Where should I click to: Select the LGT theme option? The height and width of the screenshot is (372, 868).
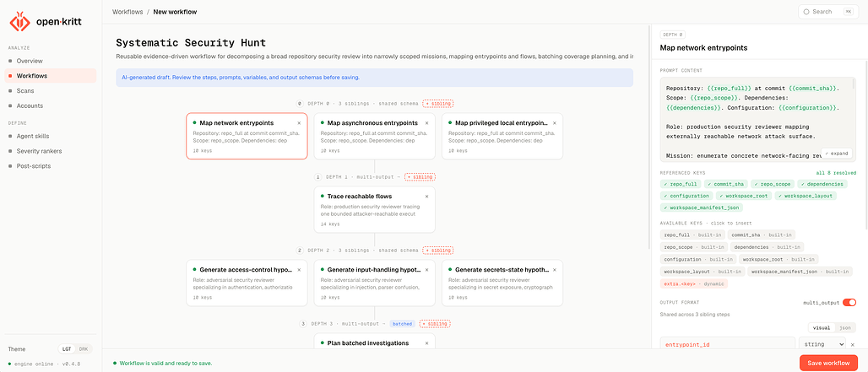tap(67, 349)
